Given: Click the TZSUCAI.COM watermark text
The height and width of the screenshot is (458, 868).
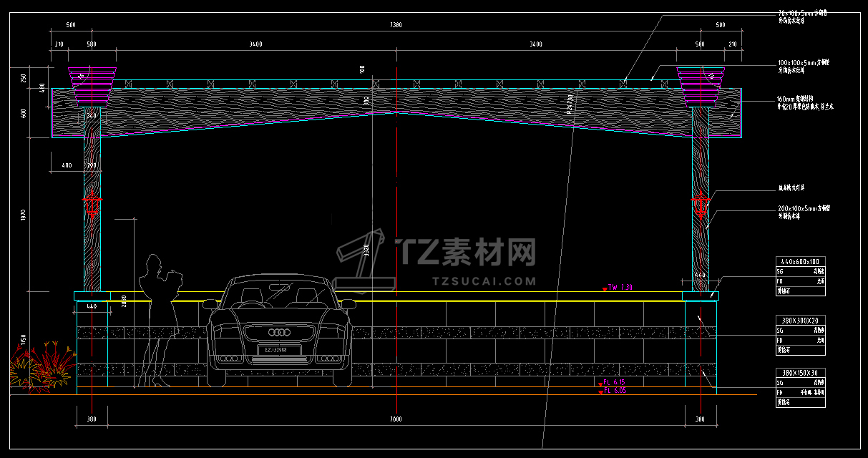Looking at the screenshot, I should 484,281.
